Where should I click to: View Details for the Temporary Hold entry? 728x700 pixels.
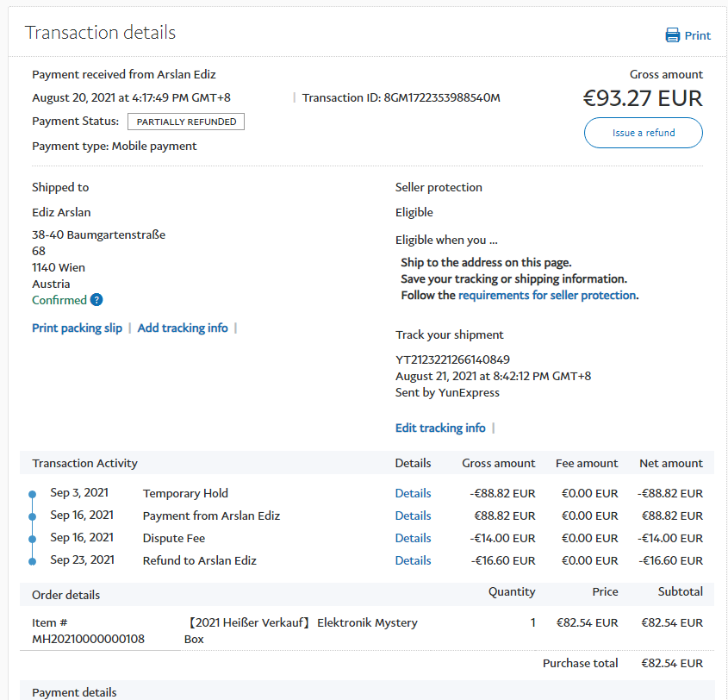coord(413,493)
